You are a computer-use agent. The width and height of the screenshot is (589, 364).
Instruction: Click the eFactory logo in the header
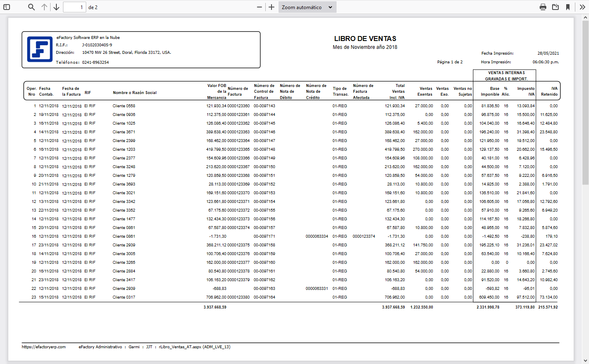coord(39,49)
